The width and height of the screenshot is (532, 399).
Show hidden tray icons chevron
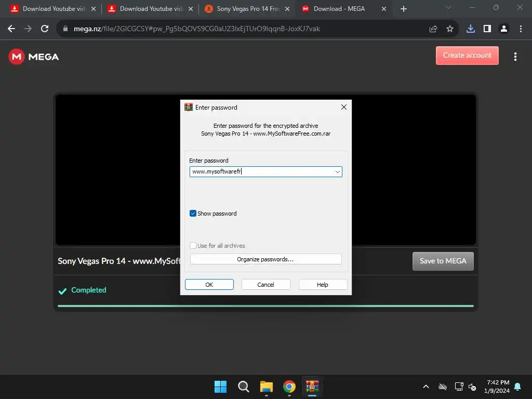coord(426,387)
